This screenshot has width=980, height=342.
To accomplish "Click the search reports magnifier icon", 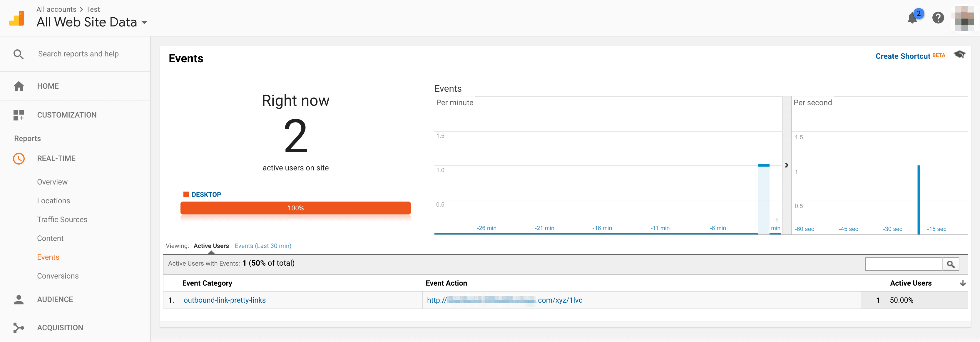I will coord(19,54).
